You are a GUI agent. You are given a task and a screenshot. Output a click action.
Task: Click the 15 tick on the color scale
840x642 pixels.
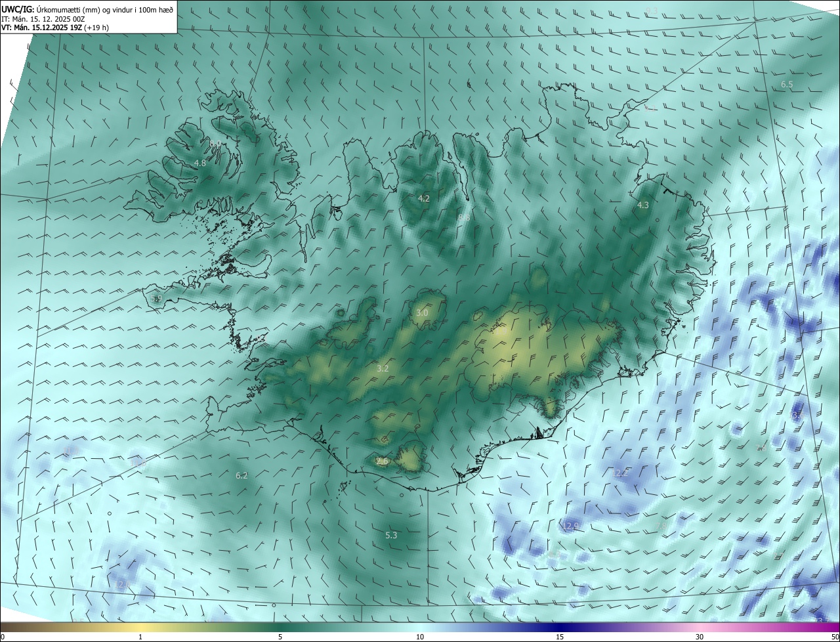point(560,637)
